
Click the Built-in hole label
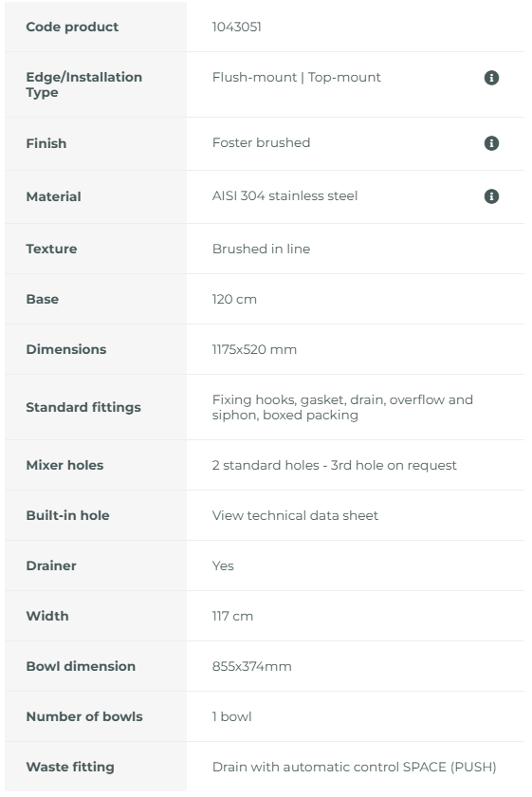point(67,515)
